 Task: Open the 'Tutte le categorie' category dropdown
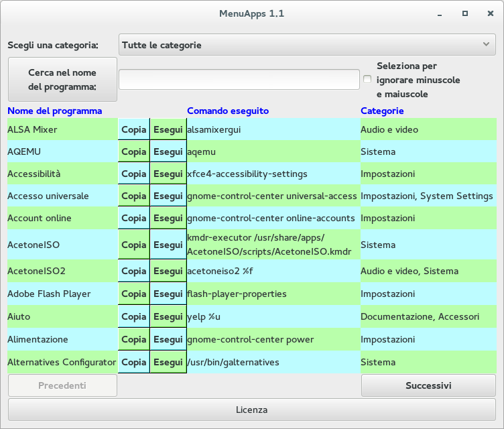click(307, 45)
